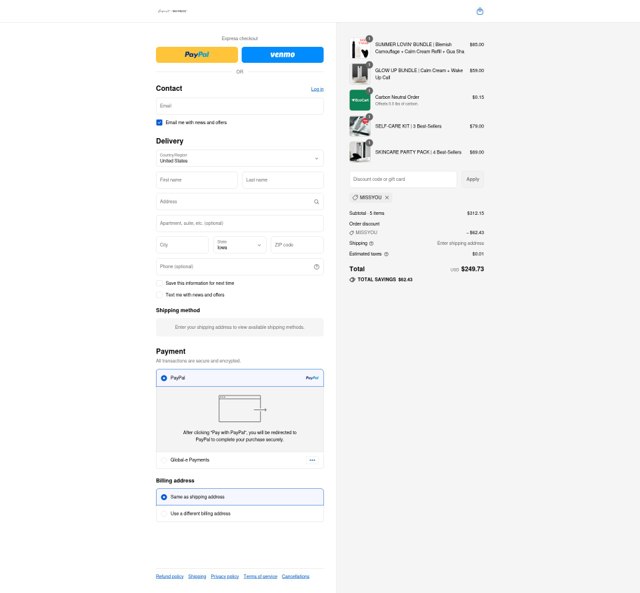Click the Order discount label

pyautogui.click(x=364, y=224)
